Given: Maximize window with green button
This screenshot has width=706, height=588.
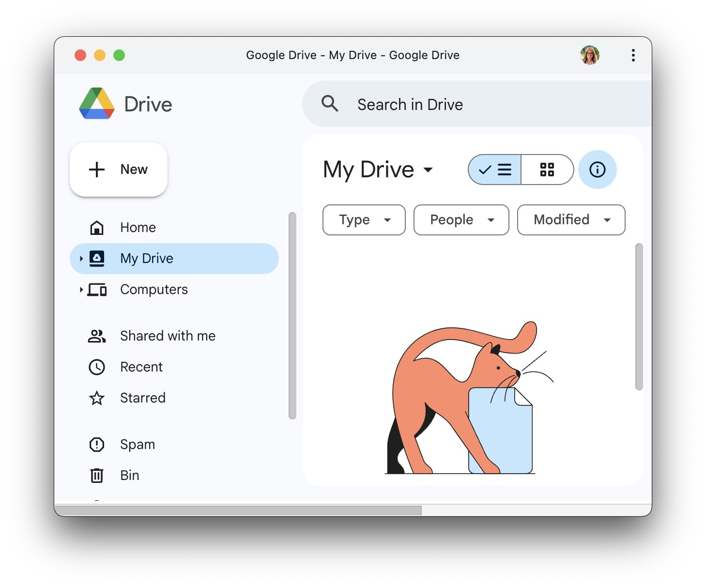Looking at the screenshot, I should [119, 55].
